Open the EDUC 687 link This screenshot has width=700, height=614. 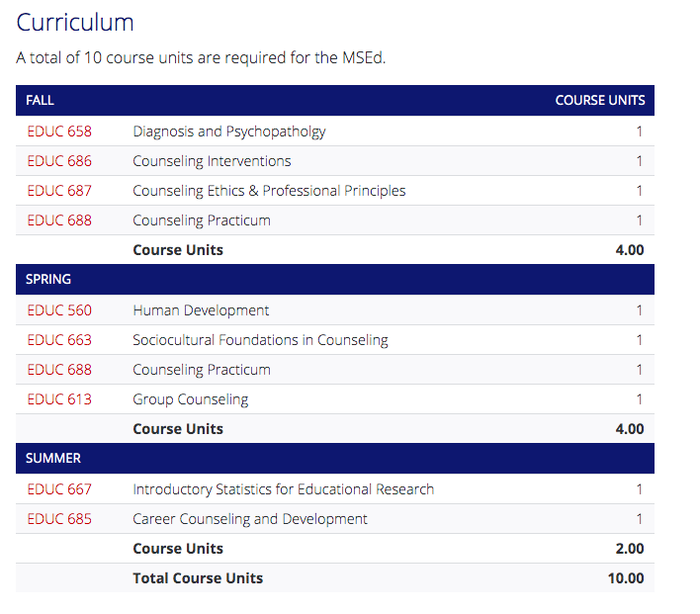[59, 191]
